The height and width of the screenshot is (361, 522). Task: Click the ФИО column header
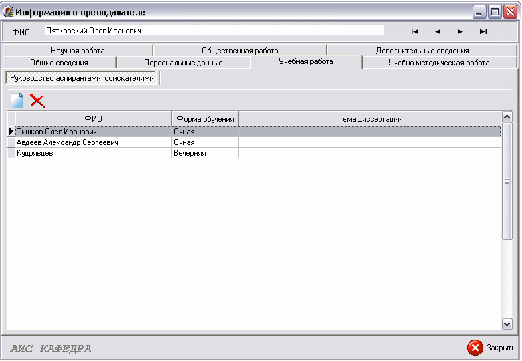[x=93, y=119]
